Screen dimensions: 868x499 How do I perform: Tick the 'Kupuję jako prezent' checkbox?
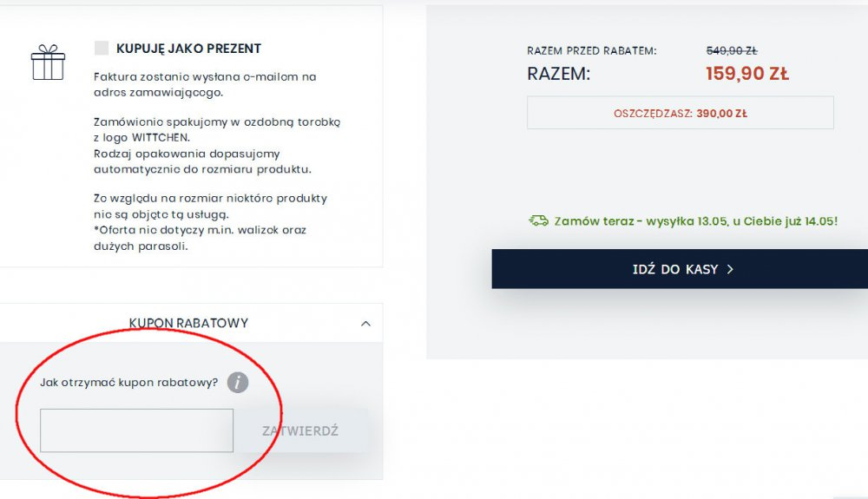102,49
